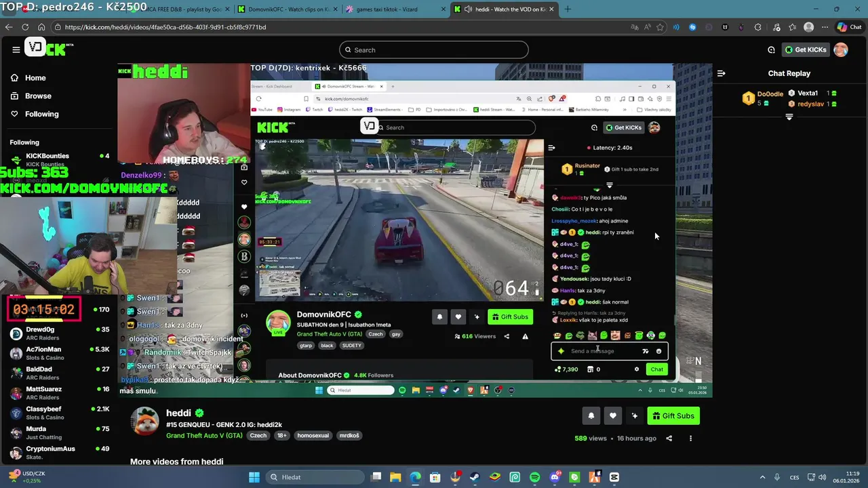This screenshot has height=488, width=868.
Task: Open Classybeef channel in sidebar
Action: click(59, 413)
